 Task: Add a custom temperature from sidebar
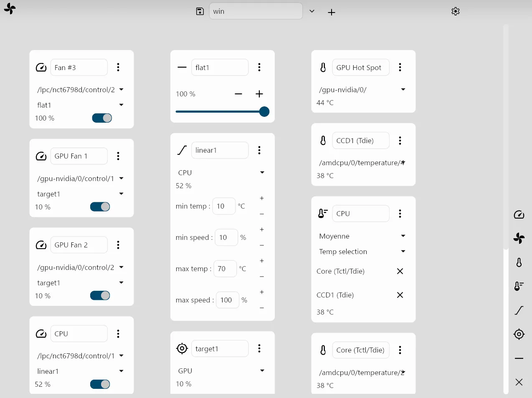(x=519, y=286)
